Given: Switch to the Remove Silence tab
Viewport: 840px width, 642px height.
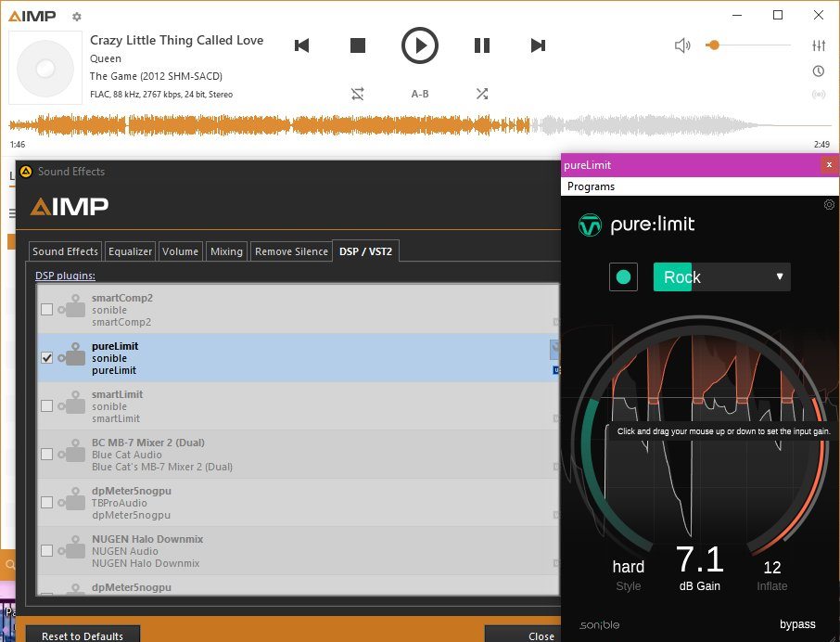Looking at the screenshot, I should tap(291, 251).
